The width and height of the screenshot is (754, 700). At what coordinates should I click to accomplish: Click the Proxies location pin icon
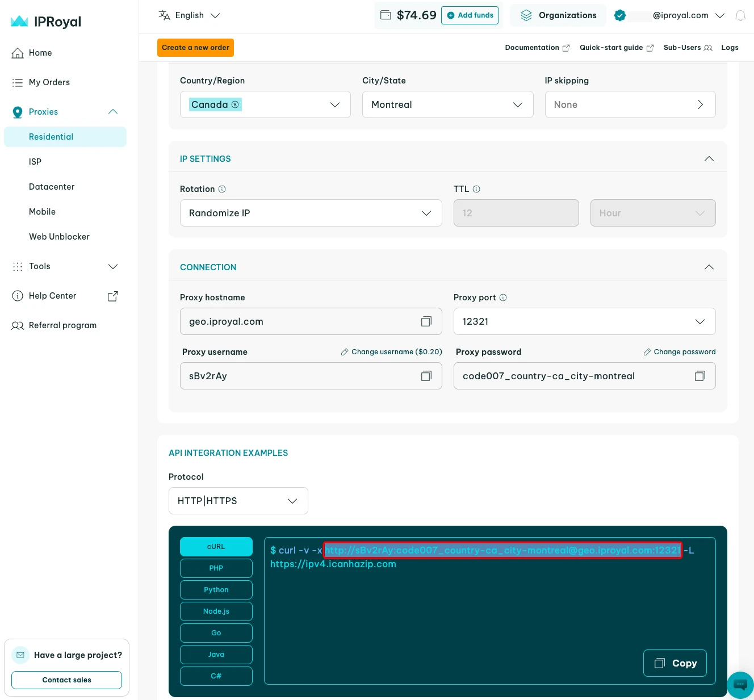[x=18, y=112]
